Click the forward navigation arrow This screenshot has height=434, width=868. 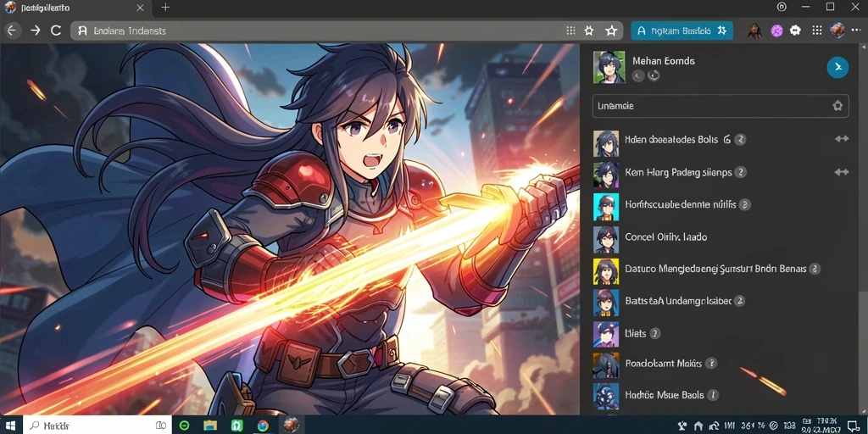(35, 31)
